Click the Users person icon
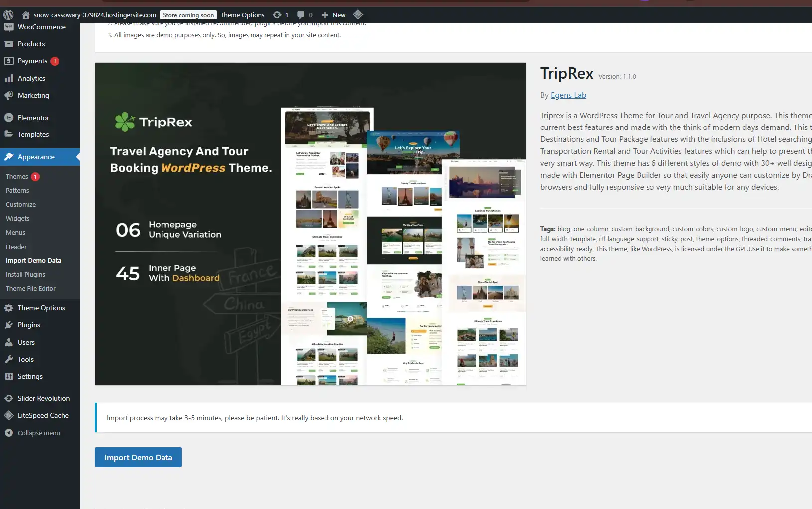Image resolution: width=812 pixels, height=509 pixels. click(x=9, y=342)
